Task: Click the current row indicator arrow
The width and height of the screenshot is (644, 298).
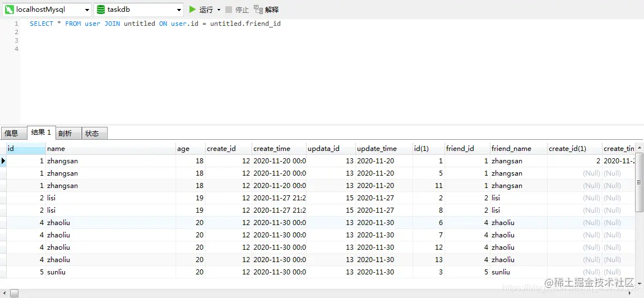Action: tap(3, 161)
